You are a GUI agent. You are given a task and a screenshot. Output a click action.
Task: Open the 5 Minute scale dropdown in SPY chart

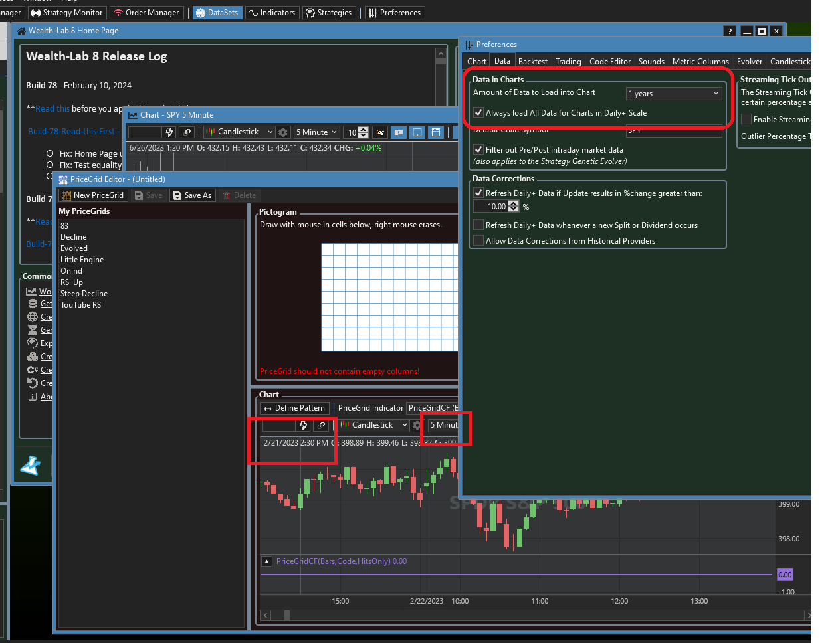point(317,132)
